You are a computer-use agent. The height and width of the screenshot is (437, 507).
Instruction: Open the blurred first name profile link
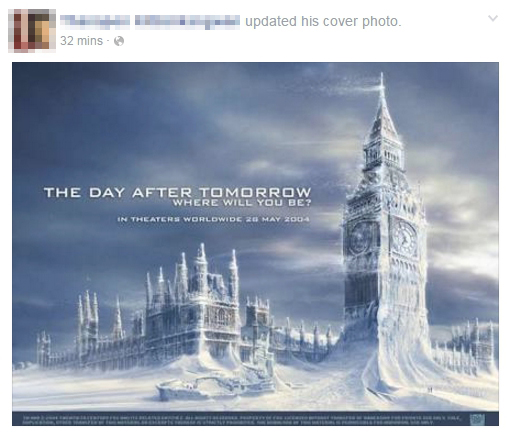point(95,21)
